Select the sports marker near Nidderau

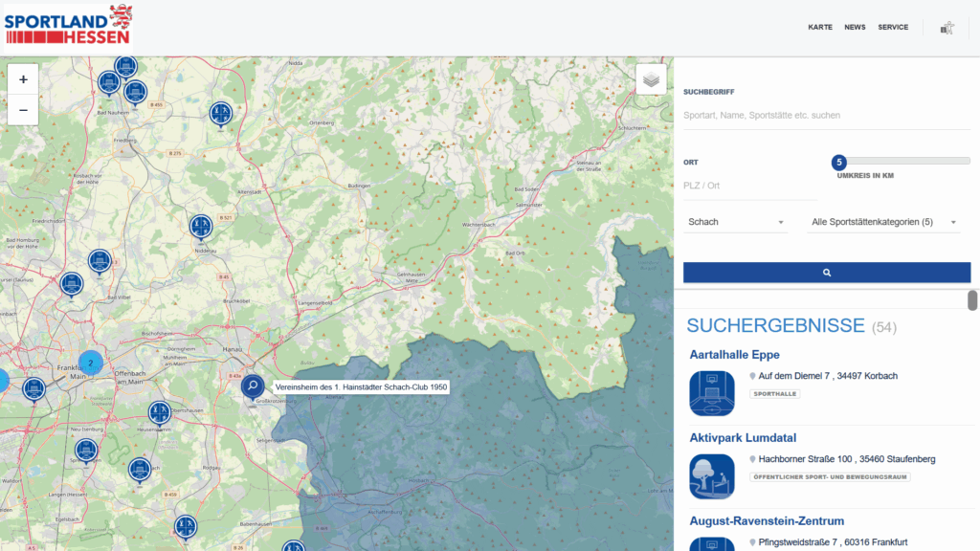(x=200, y=227)
